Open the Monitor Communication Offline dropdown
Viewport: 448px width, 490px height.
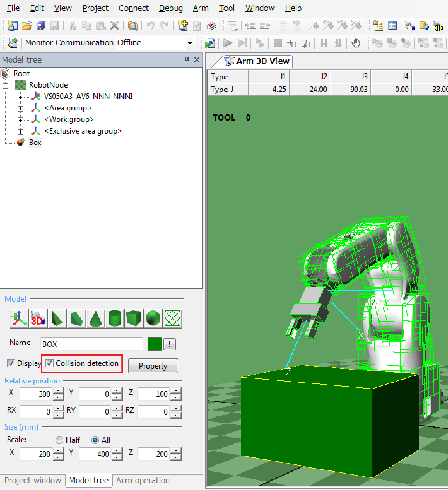click(x=190, y=43)
